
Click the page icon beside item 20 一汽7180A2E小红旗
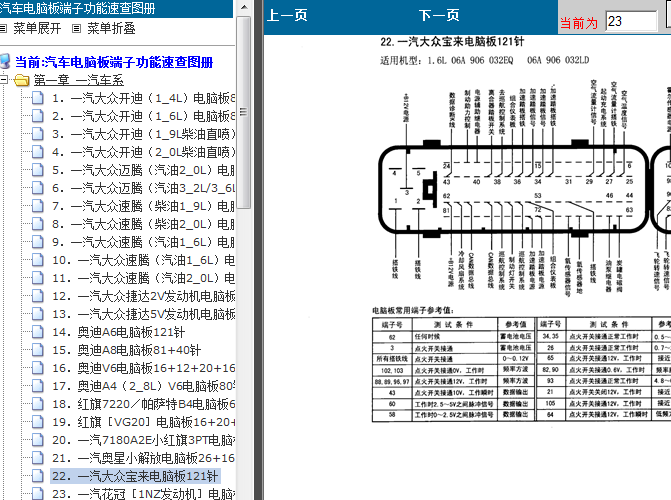click(38, 440)
